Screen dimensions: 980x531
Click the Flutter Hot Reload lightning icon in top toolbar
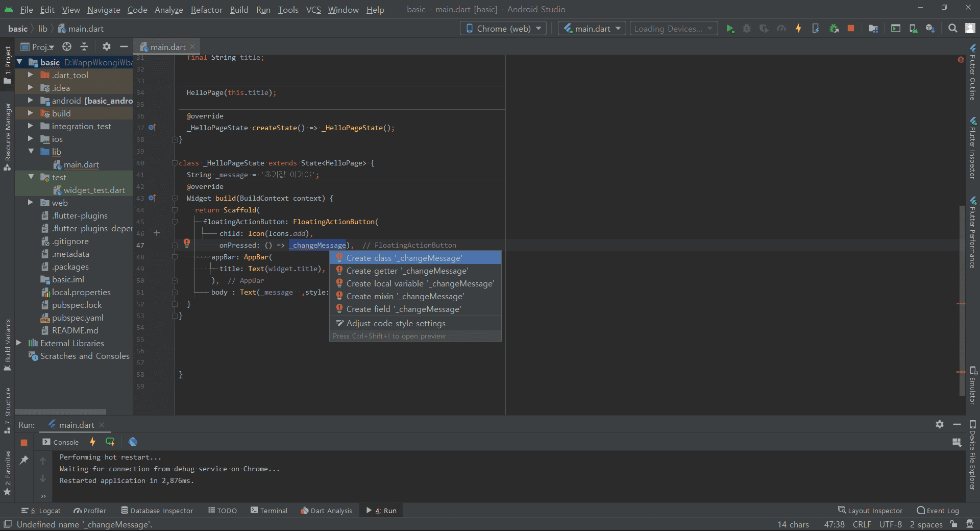pos(799,29)
